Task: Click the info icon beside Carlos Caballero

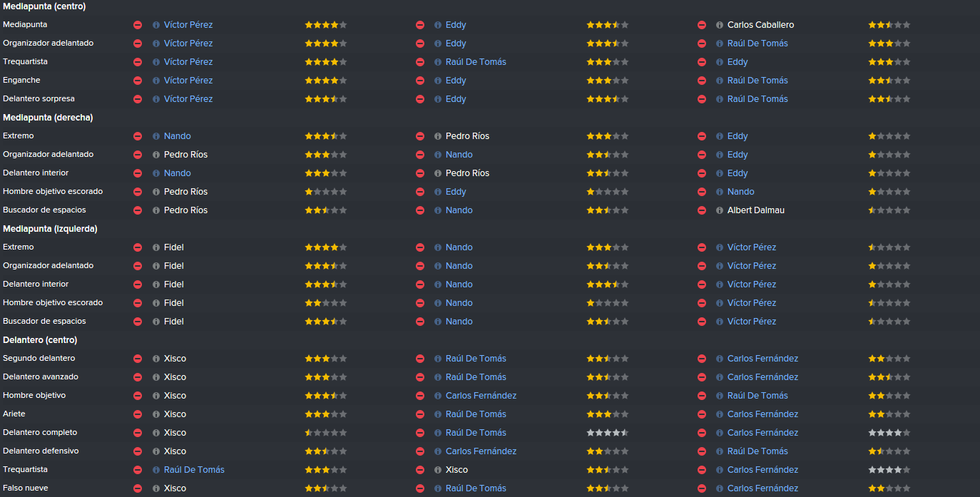Action: tap(720, 25)
